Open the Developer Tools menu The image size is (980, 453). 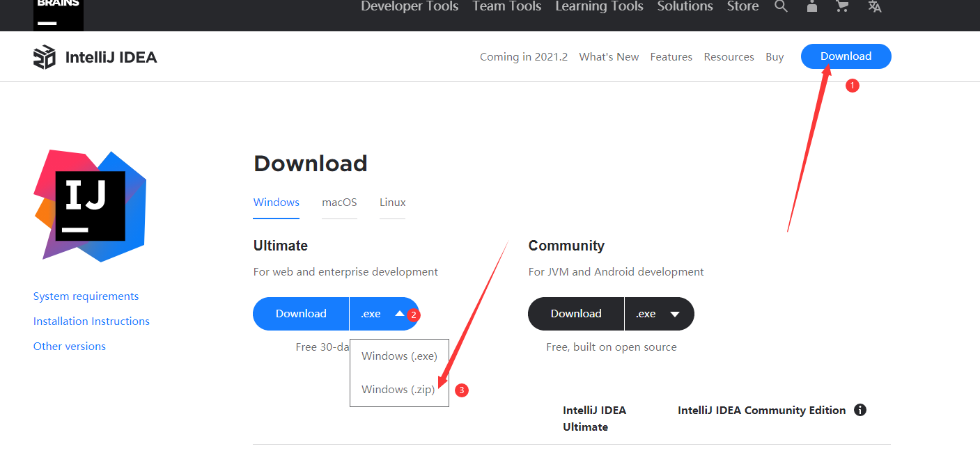pyautogui.click(x=410, y=6)
